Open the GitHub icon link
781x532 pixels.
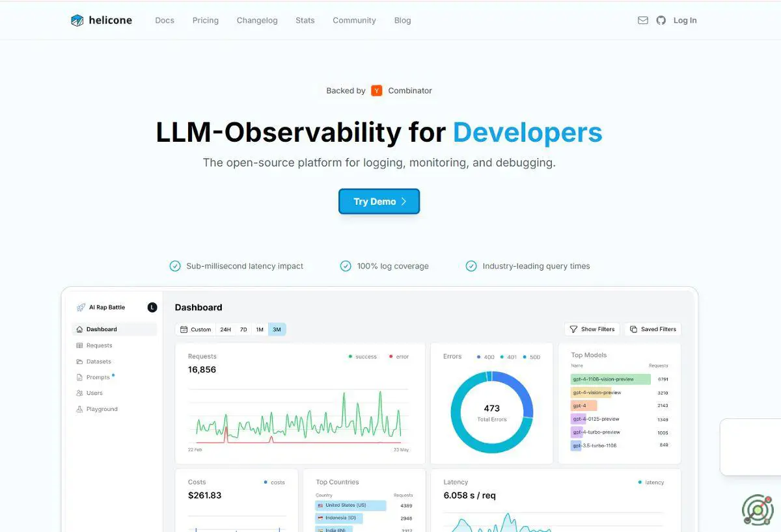661,20
